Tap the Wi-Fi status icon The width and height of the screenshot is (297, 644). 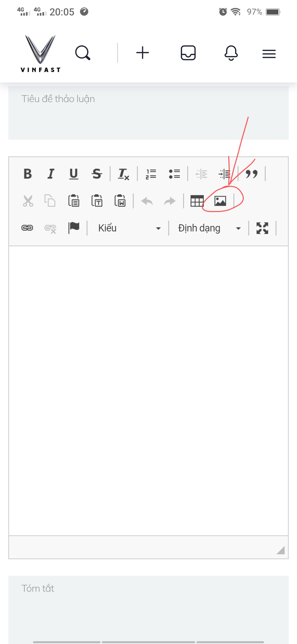[236, 12]
